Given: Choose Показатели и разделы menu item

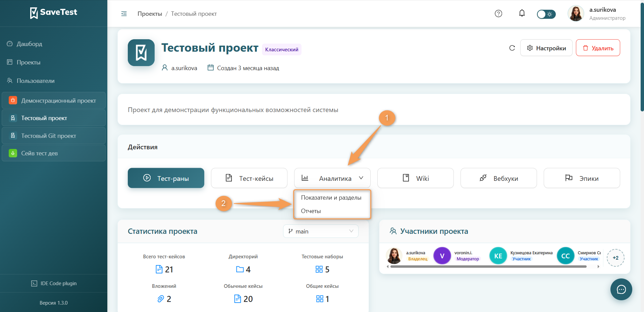Looking at the screenshot, I should [x=331, y=198].
